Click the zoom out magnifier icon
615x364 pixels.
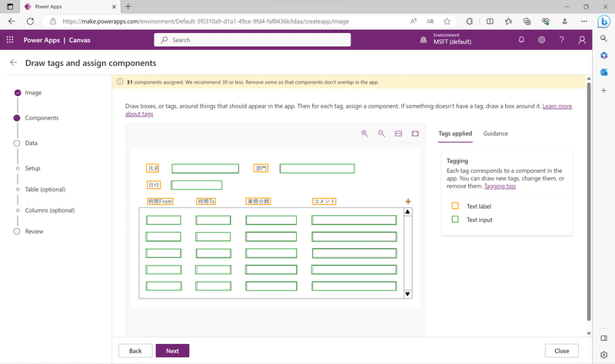[381, 134]
